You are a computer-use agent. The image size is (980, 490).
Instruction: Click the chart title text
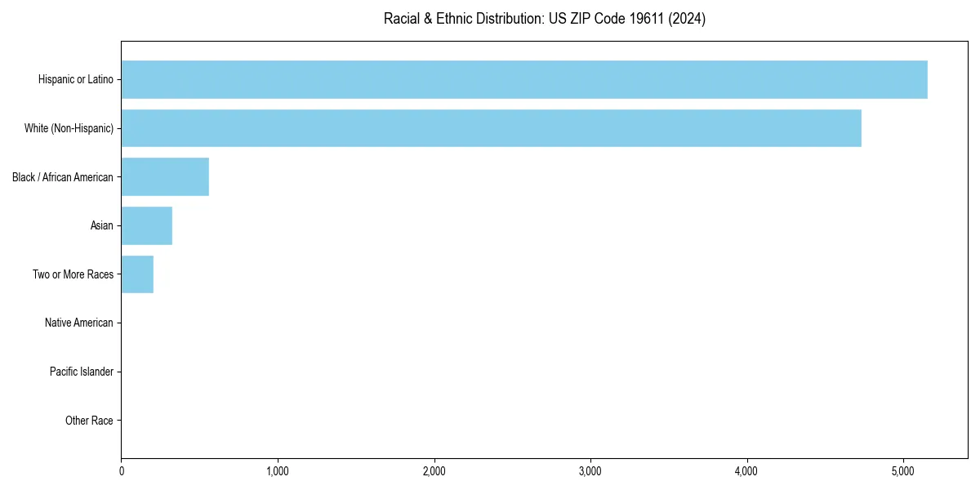click(x=545, y=19)
